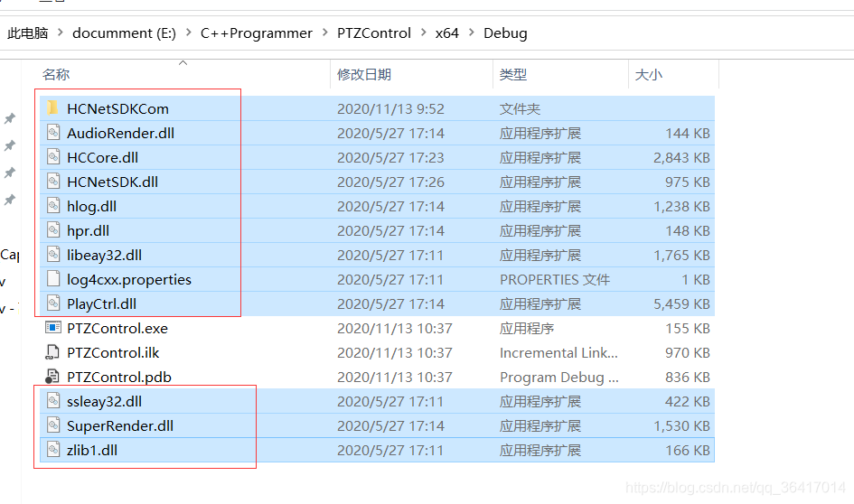
Task: Click the ssleay32.dll file icon
Action: [x=52, y=401]
